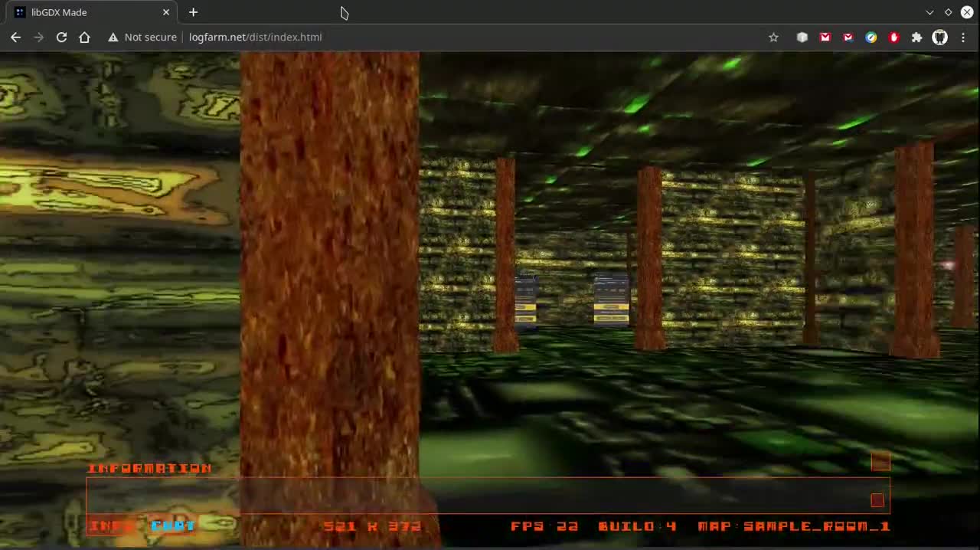Open the Chrome three-dot menu

[x=962, y=37]
